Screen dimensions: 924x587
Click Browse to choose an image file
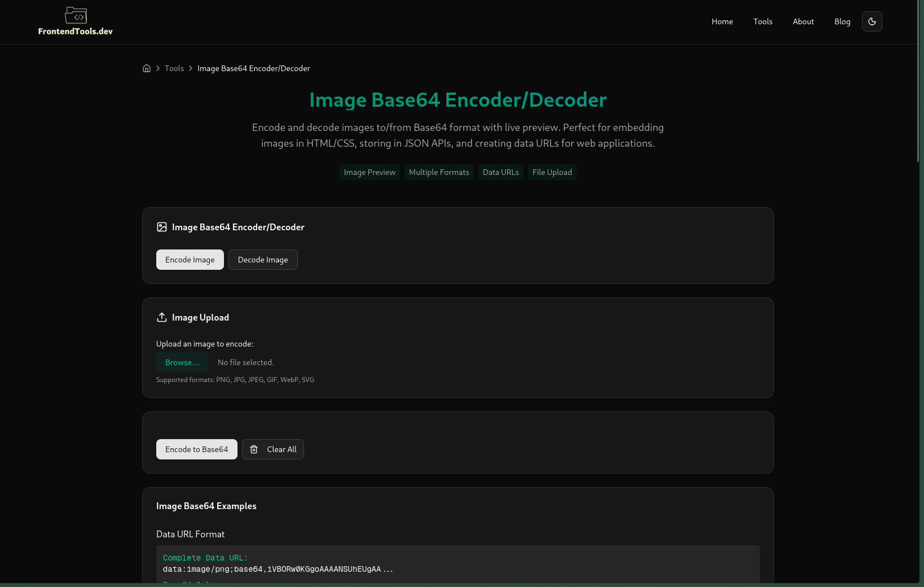pyautogui.click(x=182, y=362)
